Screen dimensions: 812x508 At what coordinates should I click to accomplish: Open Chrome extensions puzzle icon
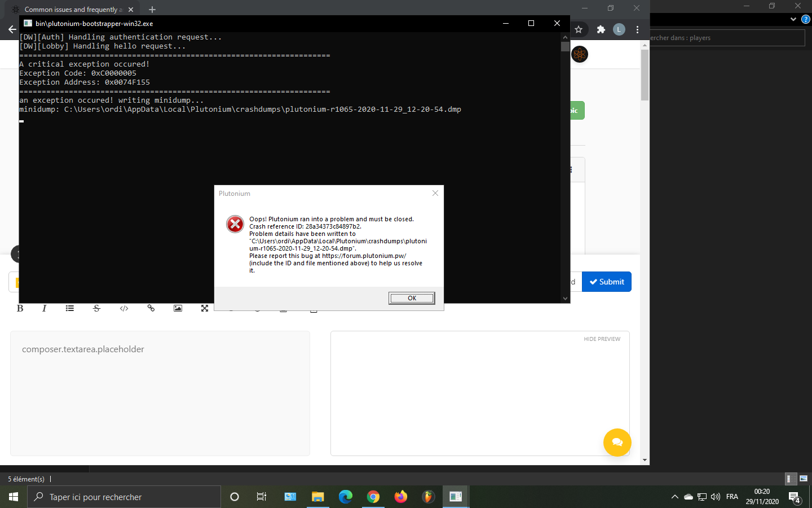(601, 29)
